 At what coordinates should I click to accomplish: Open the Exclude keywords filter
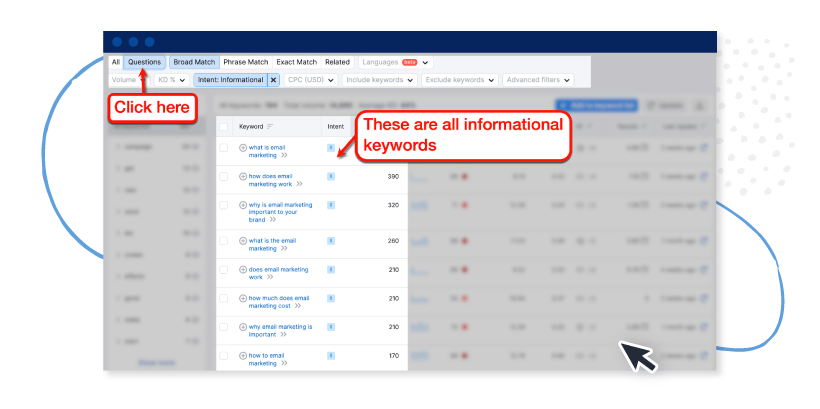pyautogui.click(x=460, y=79)
